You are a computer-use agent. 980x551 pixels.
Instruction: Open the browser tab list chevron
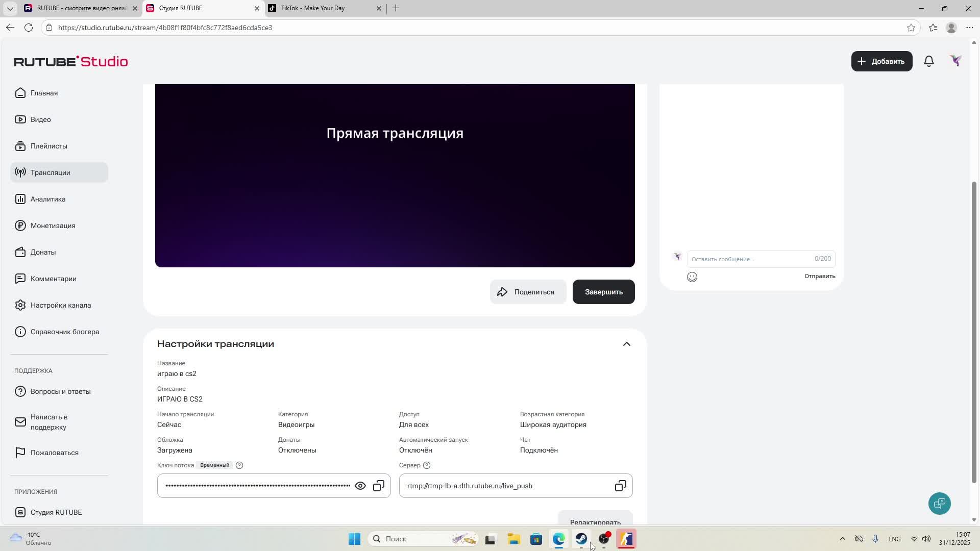click(x=10, y=8)
